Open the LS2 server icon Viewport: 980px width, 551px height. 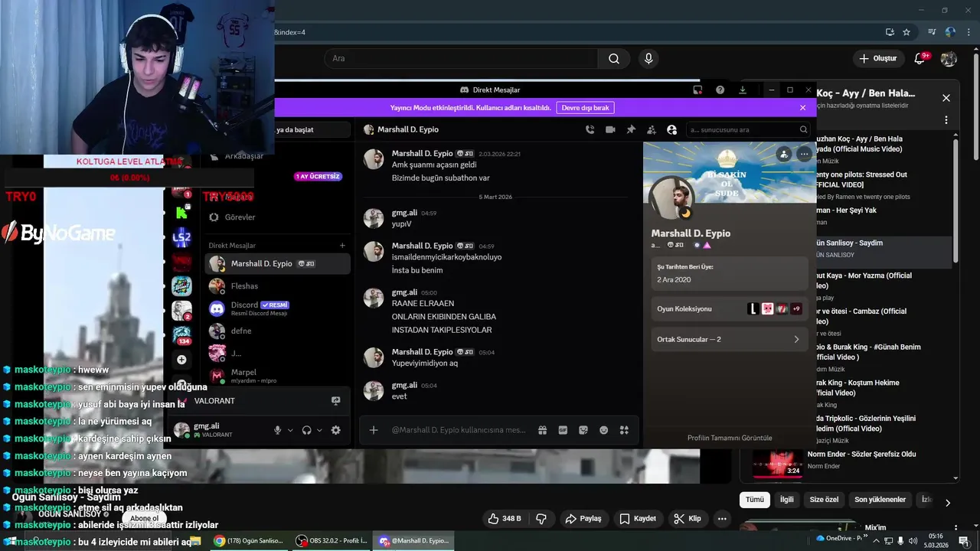click(181, 237)
